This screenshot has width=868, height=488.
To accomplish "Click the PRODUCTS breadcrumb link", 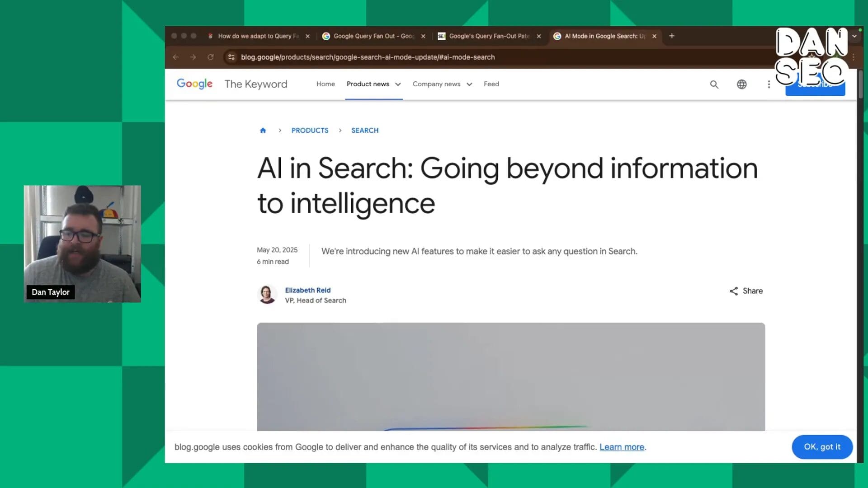I will click(310, 131).
